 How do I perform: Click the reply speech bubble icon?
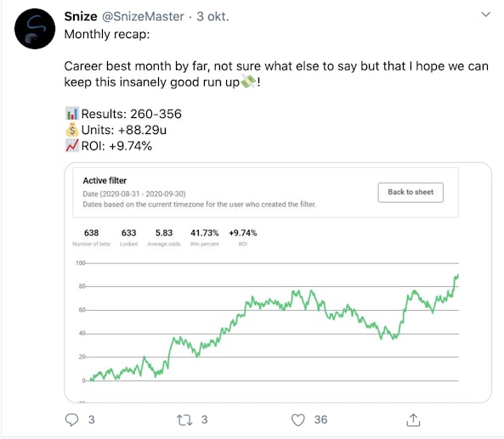click(x=71, y=419)
